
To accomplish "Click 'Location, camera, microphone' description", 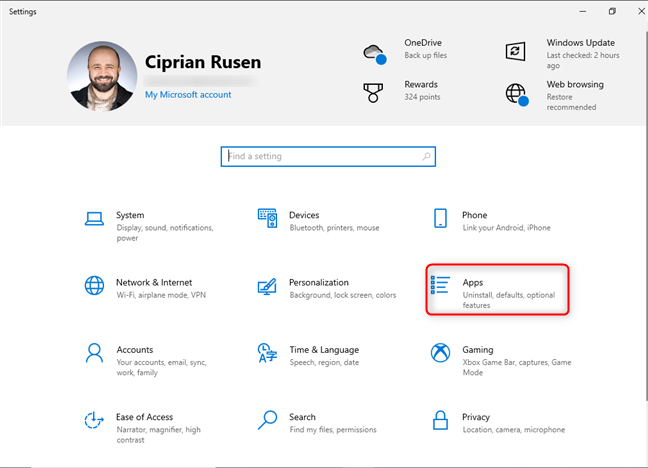I will (x=513, y=430).
